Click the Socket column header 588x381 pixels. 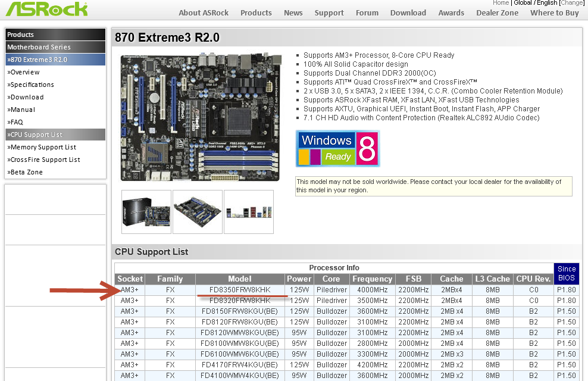point(130,279)
